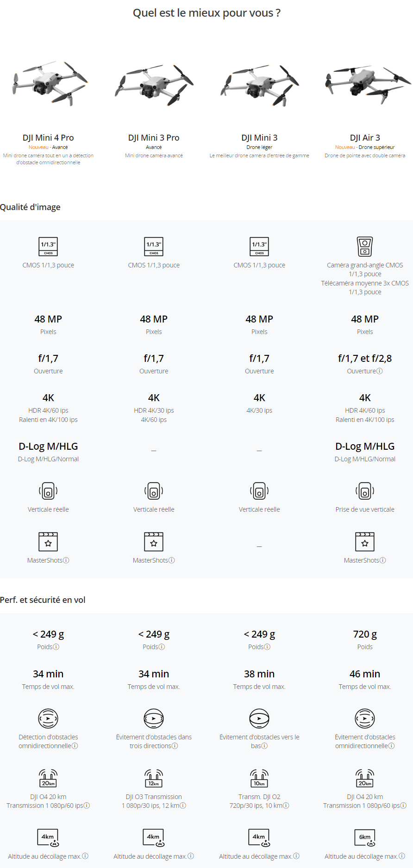Click MasterShots clapperboard icon for Air 3
This screenshot has width=413, height=868.
click(365, 542)
